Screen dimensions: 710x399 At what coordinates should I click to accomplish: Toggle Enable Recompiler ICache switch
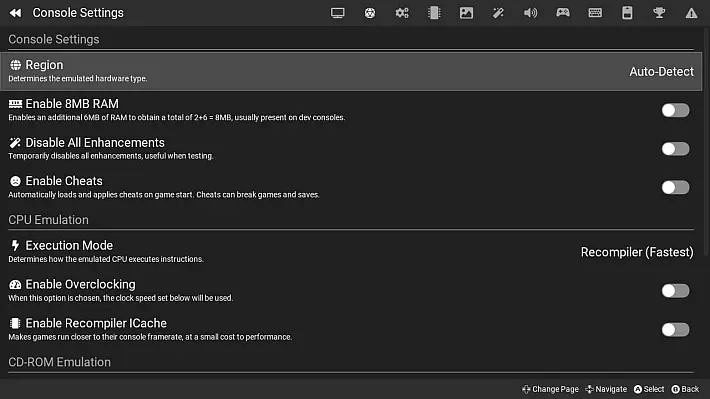tap(675, 329)
